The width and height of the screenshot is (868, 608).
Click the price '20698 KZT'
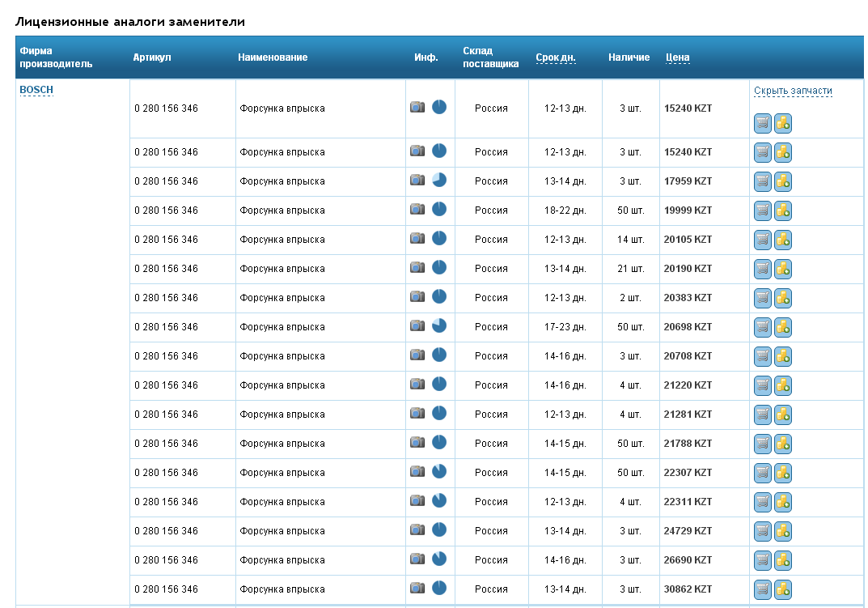pyautogui.click(x=688, y=327)
